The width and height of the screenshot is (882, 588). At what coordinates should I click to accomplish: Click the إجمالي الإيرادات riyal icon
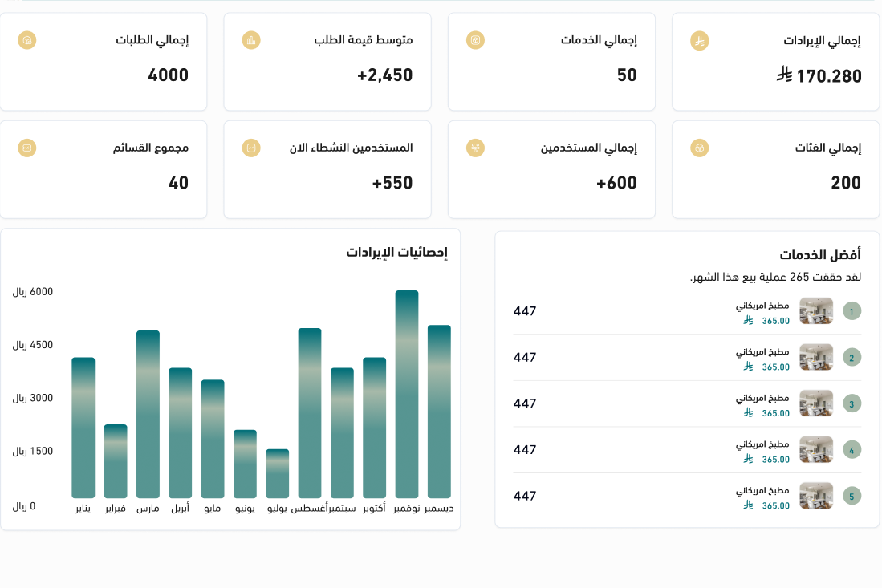tap(700, 41)
